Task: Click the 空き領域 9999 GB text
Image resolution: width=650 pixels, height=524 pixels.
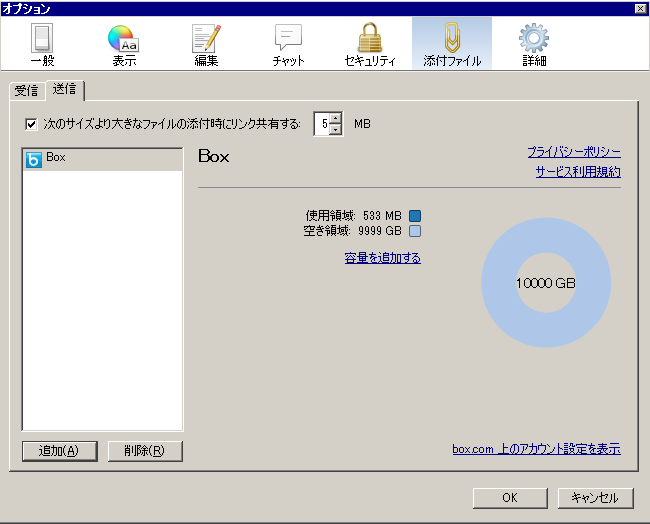Action: coord(352,231)
